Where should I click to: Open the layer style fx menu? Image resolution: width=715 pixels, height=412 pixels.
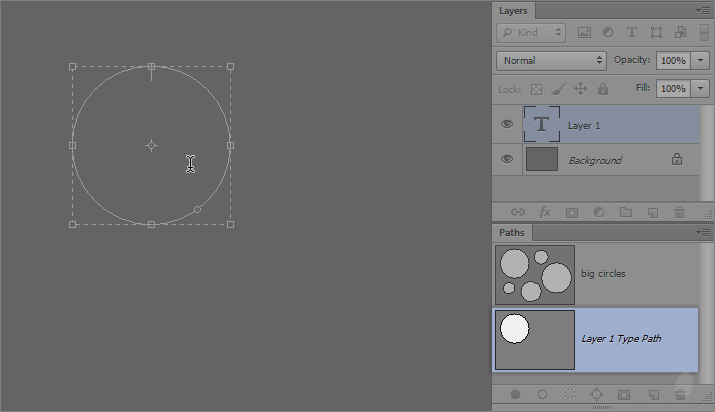(x=545, y=212)
